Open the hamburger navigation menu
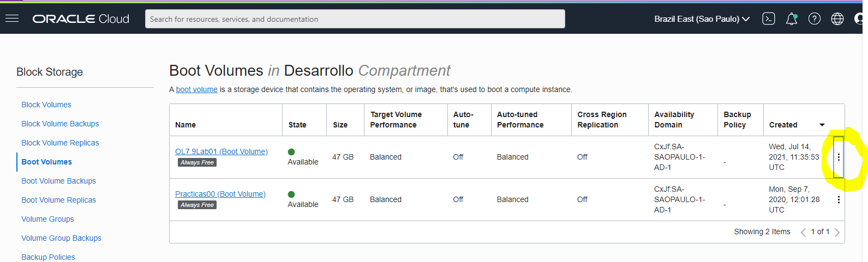This screenshot has width=868, height=262. (12, 19)
